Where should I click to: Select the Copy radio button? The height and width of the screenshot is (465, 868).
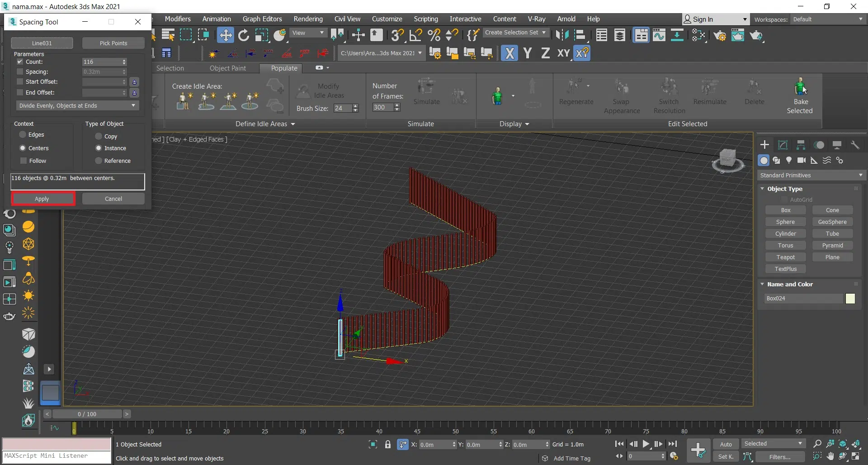99,136
